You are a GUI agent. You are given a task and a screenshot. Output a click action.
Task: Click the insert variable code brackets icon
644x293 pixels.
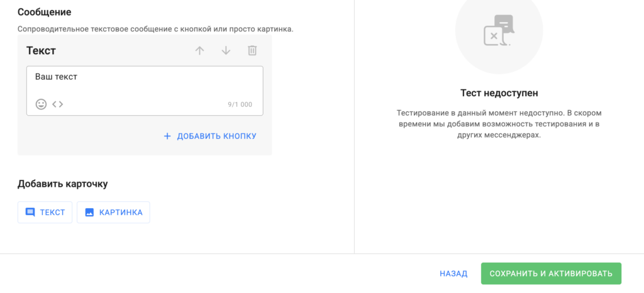57,104
